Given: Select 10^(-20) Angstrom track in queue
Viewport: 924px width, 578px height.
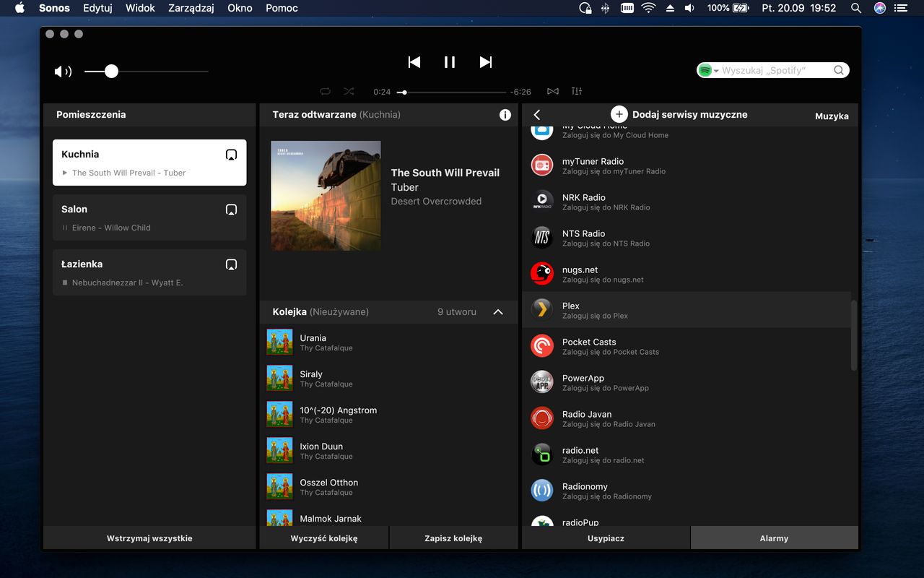Looking at the screenshot, I should (388, 415).
